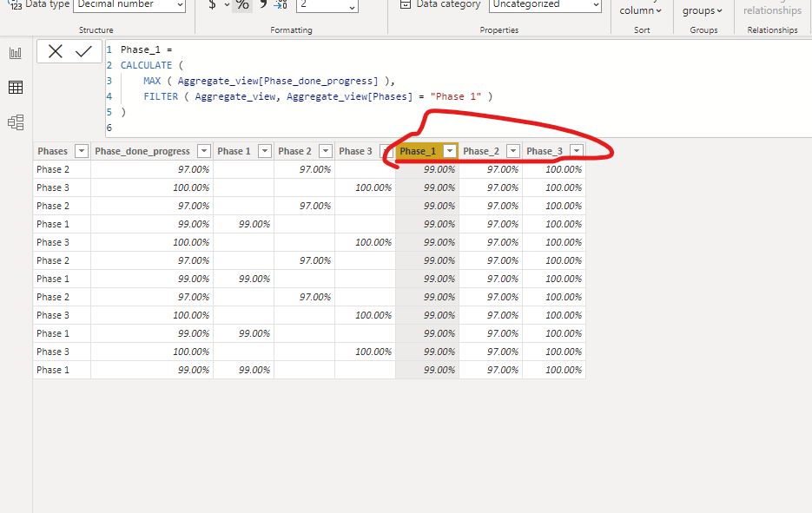
Task: Open the Data category dropdown
Action: pos(545,4)
